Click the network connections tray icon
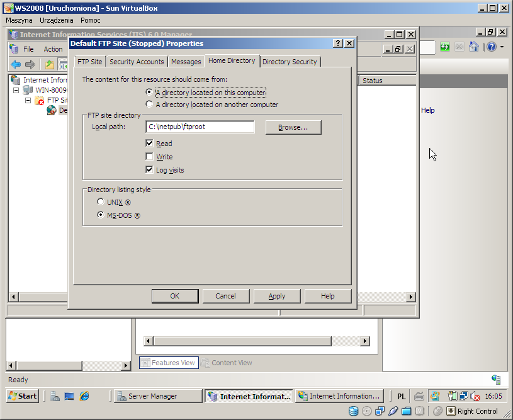Screen dimensions: 513x420 [464, 397]
